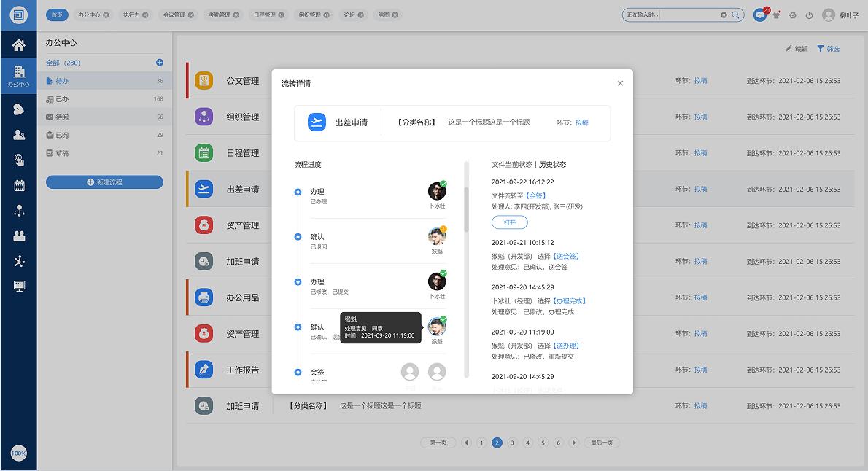Open the 筛选 filter dropdown
The height and width of the screenshot is (471, 868).
[829, 50]
